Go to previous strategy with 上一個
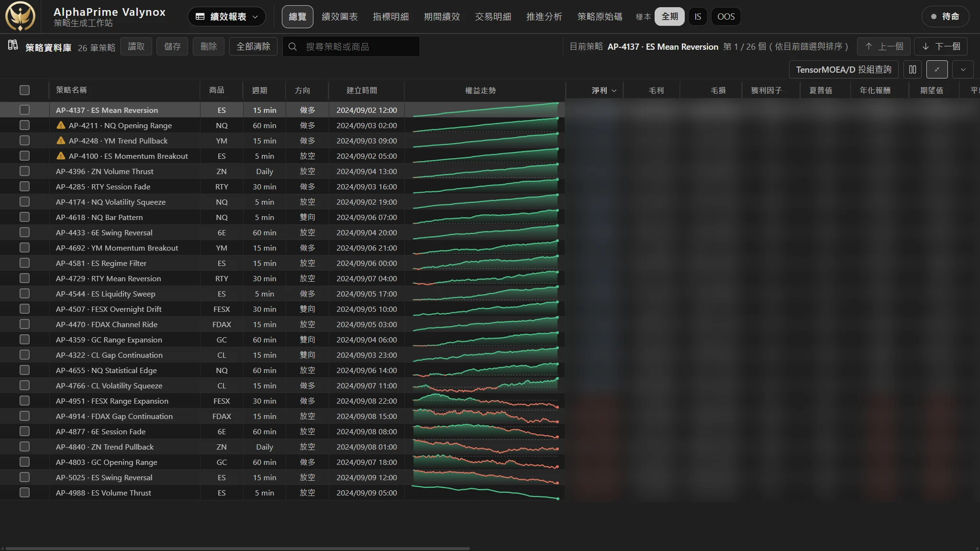Viewport: 980px width, 551px height. point(884,46)
